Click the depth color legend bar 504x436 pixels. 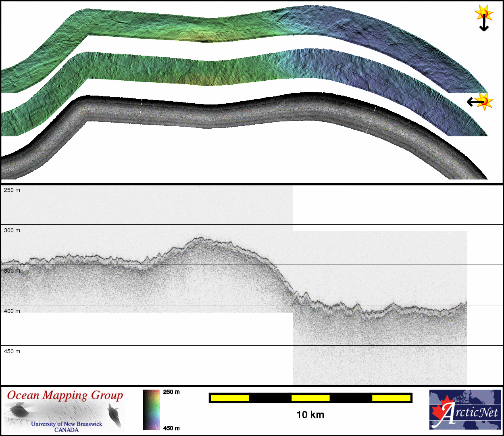coord(151,410)
